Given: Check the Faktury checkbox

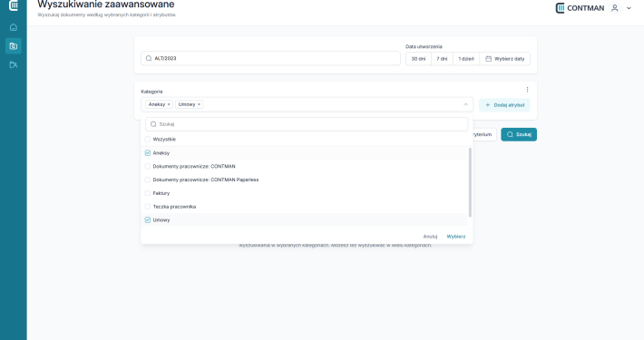Looking at the screenshot, I should point(148,193).
